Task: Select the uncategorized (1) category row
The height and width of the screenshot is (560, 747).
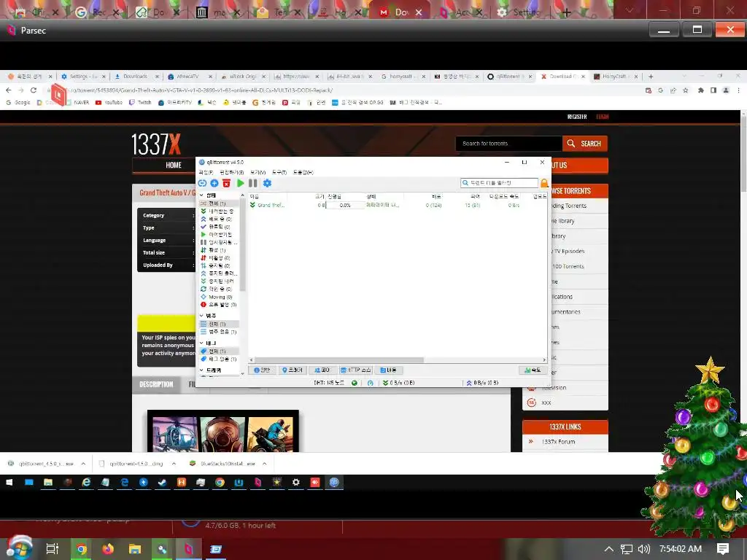Action: tap(219, 332)
